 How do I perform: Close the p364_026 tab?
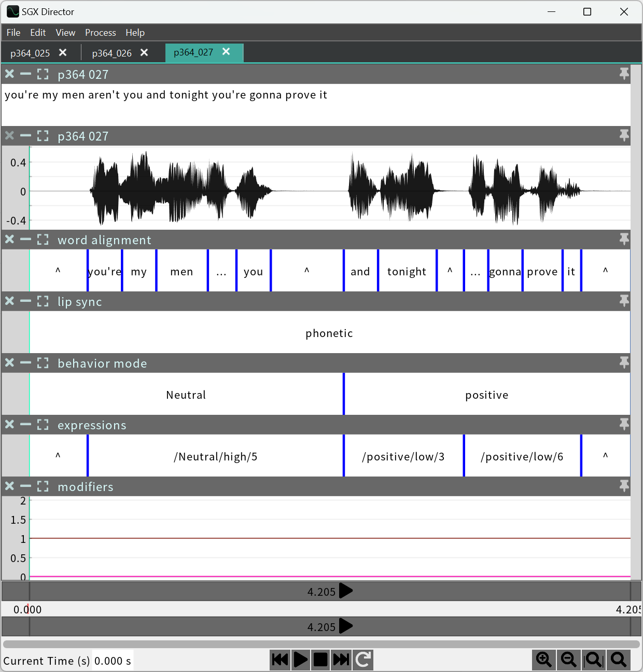pos(144,53)
